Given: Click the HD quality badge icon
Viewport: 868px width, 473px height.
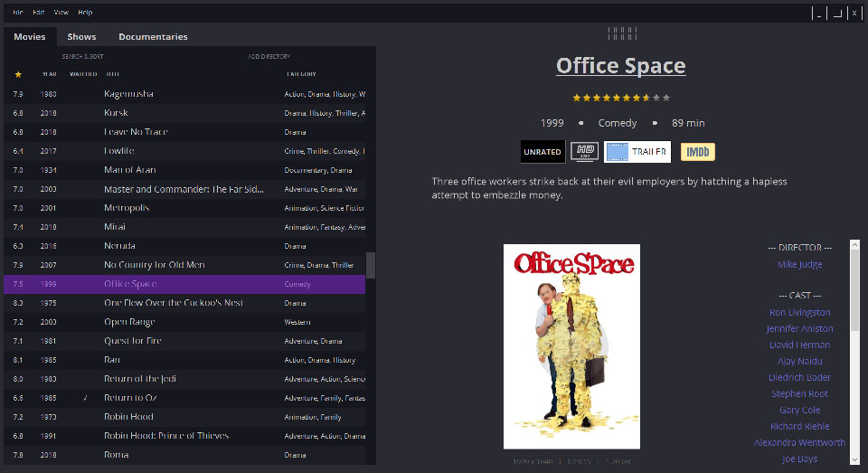Looking at the screenshot, I should coord(585,151).
